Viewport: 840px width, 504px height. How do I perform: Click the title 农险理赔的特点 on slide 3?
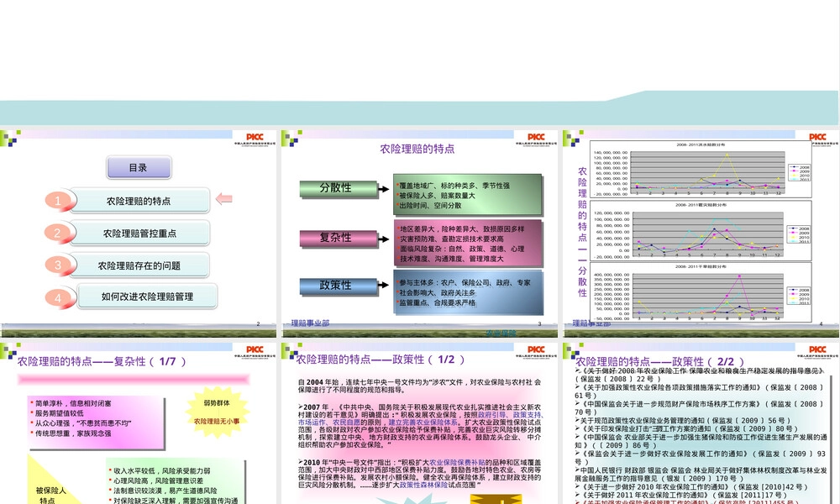coord(417,149)
